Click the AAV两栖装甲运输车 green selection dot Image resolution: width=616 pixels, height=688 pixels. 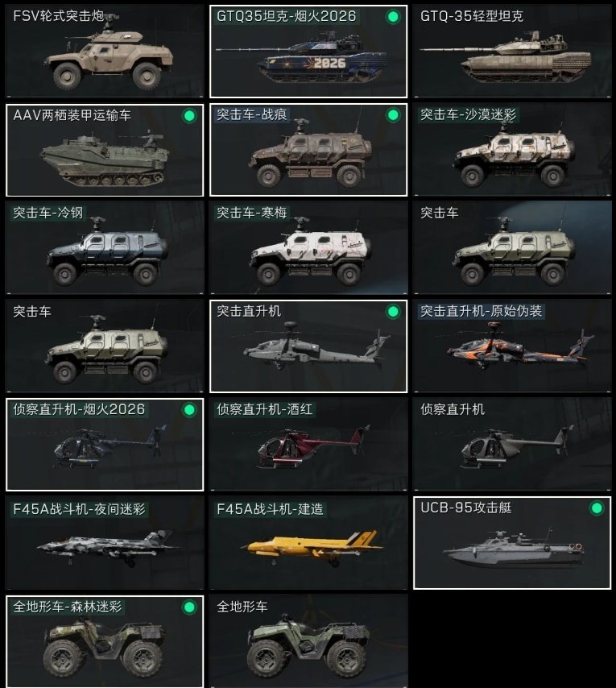click(189, 116)
